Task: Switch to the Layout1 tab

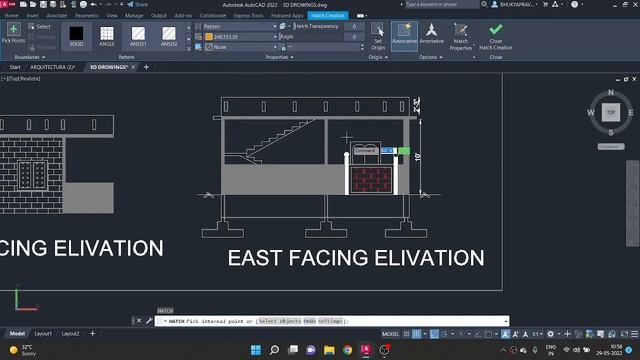Action: click(x=43, y=334)
